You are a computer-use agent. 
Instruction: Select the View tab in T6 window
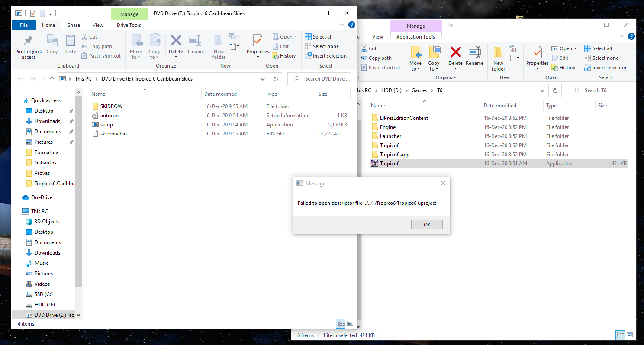378,37
